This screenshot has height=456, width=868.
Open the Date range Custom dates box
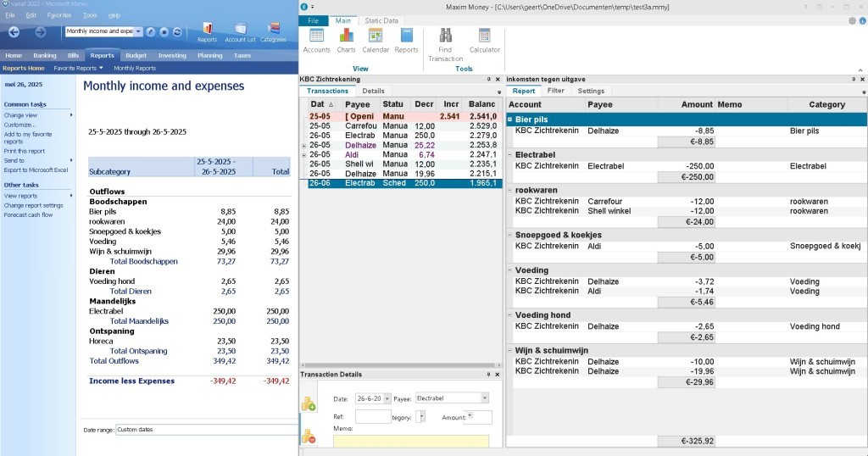pyautogui.click(x=207, y=430)
